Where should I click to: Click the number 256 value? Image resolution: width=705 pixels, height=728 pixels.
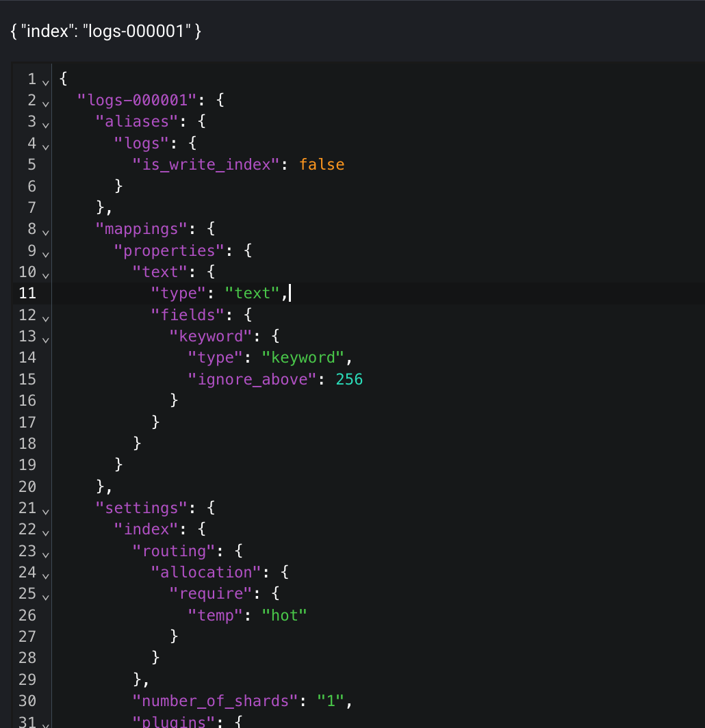(x=349, y=379)
